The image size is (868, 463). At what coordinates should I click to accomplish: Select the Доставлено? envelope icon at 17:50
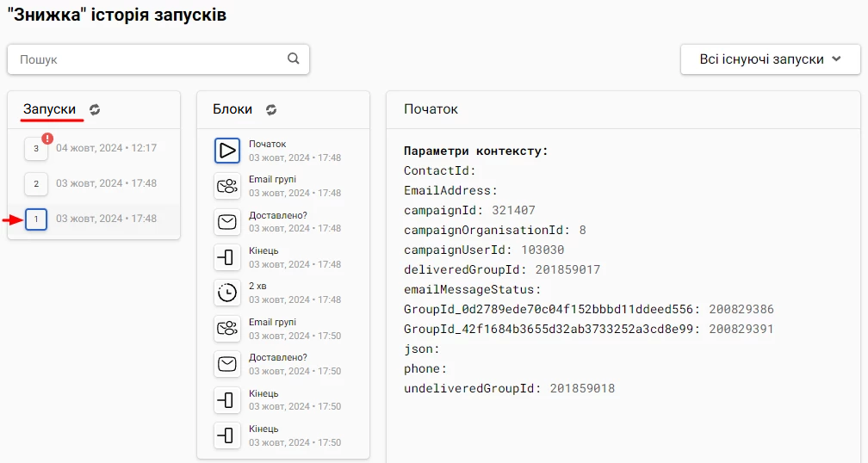point(227,364)
